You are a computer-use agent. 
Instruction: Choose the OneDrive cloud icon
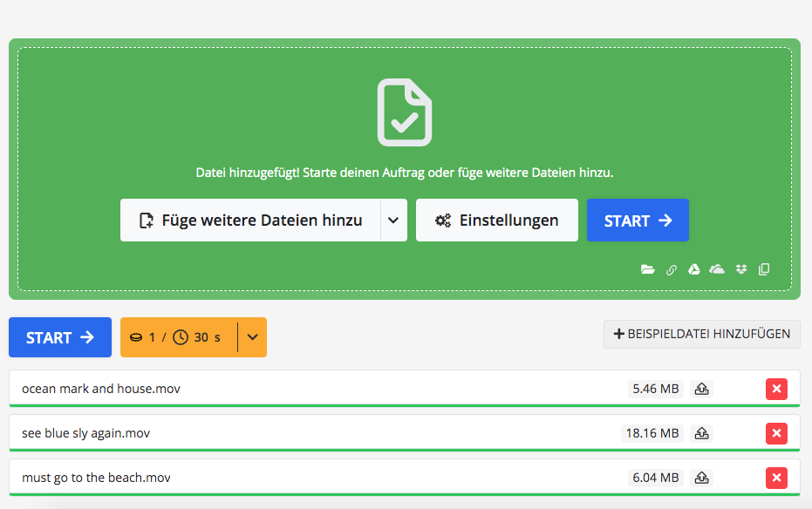coord(717,269)
